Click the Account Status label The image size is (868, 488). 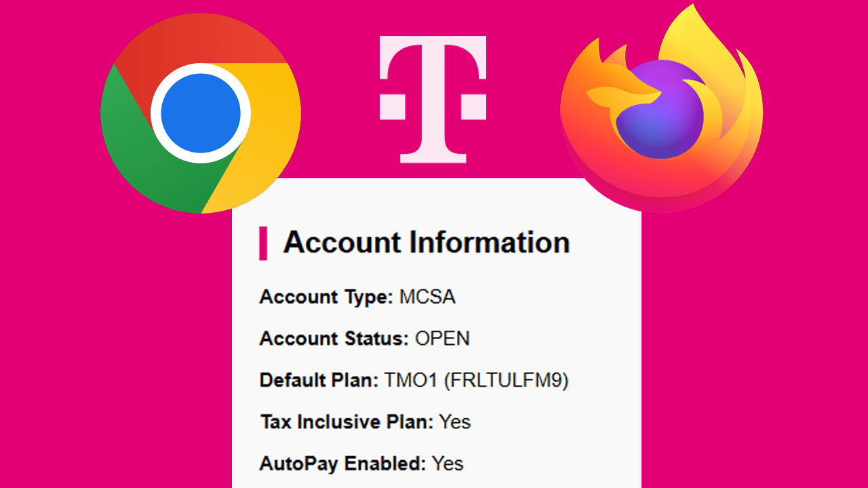point(334,338)
